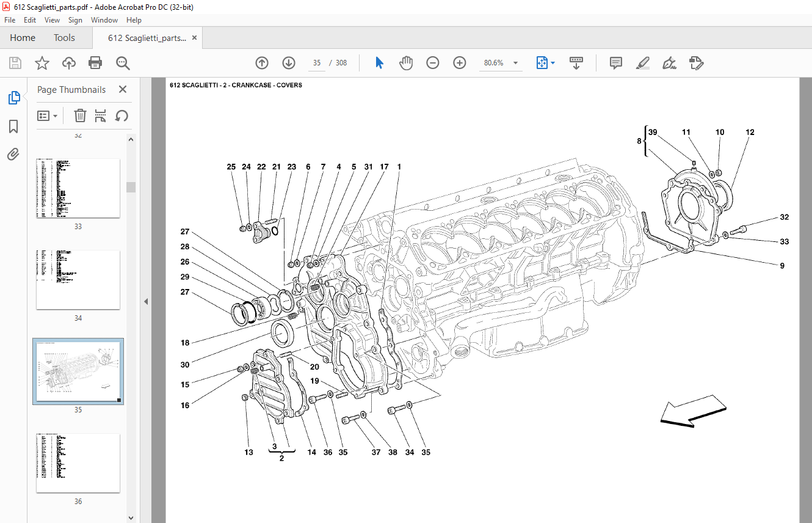The image size is (812, 523).
Task: Open Find text search tool
Action: click(123, 63)
